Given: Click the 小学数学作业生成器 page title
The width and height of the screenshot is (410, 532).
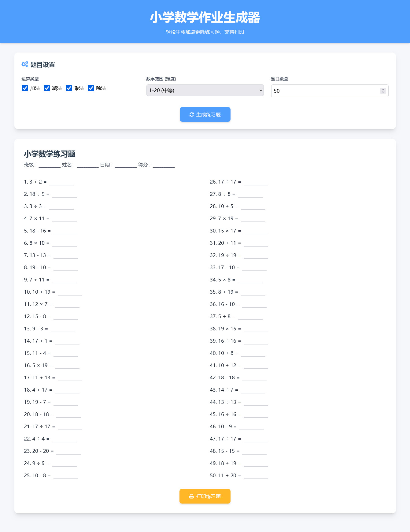Looking at the screenshot, I should point(205,17).
